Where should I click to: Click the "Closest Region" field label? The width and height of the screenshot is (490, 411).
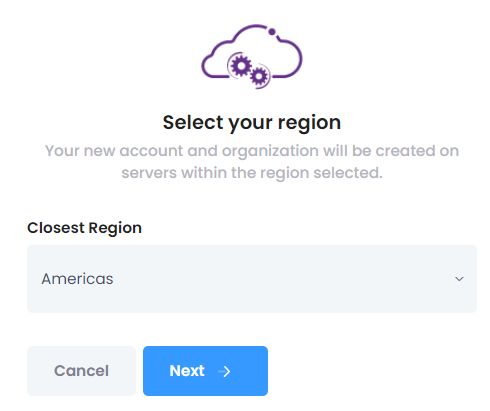click(x=84, y=228)
